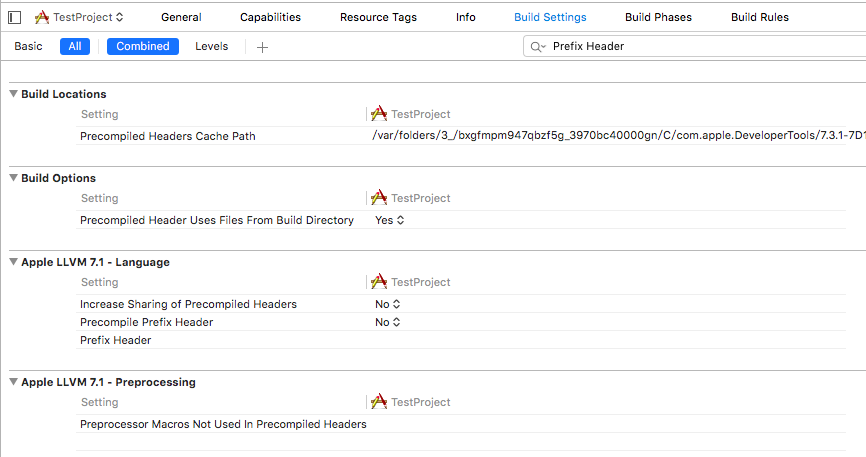Collapse the Build Locations section

14,94
